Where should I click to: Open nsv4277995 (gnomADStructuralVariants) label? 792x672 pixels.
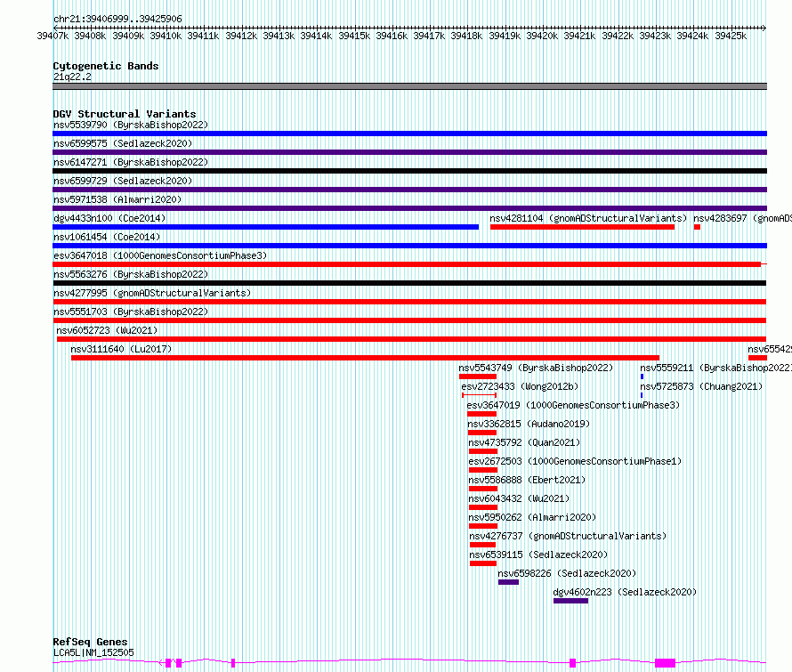pyautogui.click(x=152, y=293)
